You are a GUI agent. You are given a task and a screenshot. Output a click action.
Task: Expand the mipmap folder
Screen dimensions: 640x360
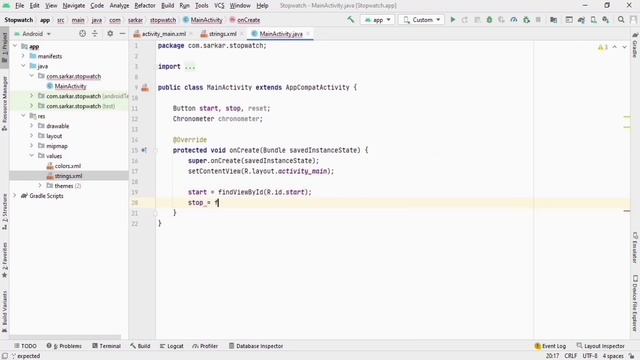[31, 146]
